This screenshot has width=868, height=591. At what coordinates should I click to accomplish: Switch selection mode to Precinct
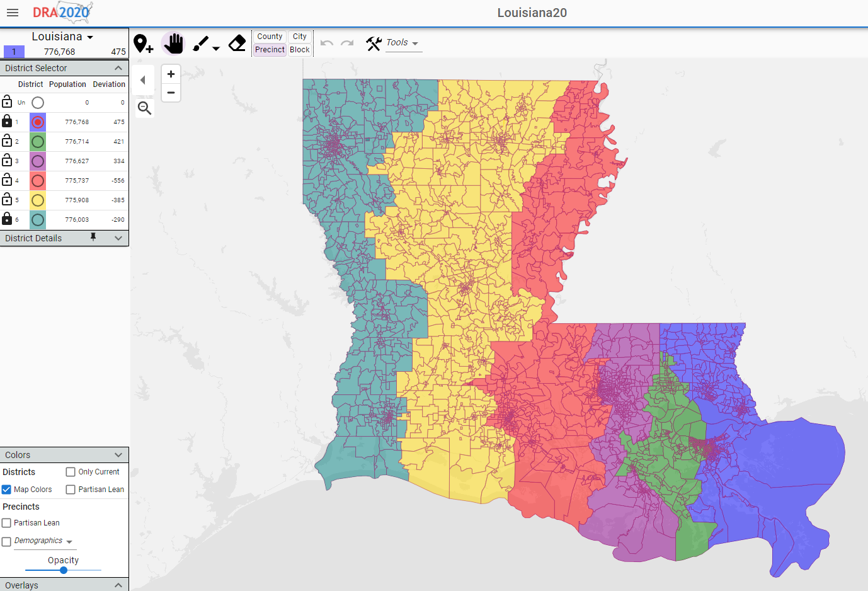270,50
